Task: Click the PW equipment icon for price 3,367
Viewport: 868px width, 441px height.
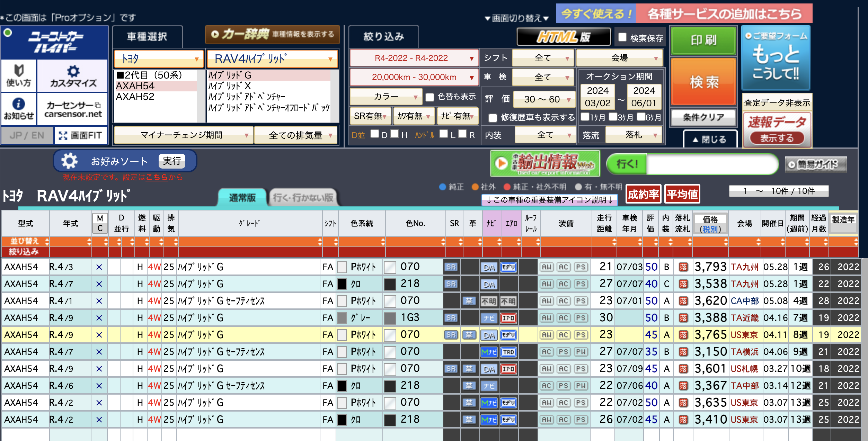Action: click(x=581, y=386)
